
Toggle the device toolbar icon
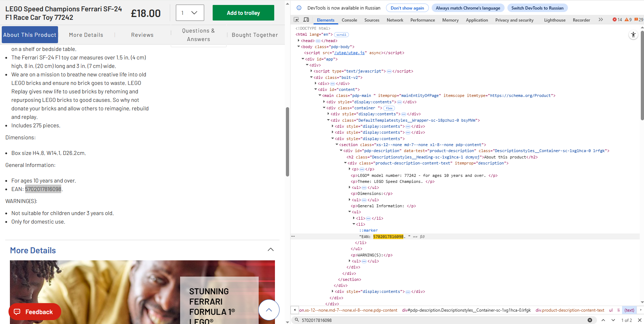click(x=306, y=20)
